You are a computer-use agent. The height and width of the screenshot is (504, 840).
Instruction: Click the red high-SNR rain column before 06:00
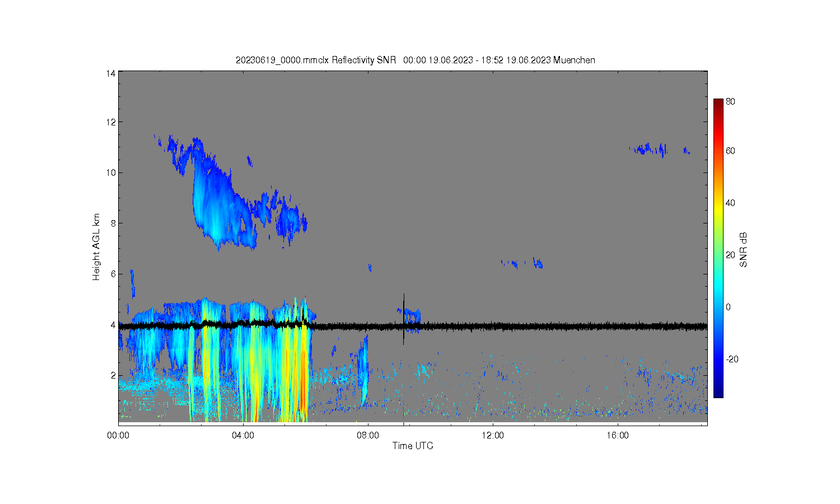tap(304, 381)
